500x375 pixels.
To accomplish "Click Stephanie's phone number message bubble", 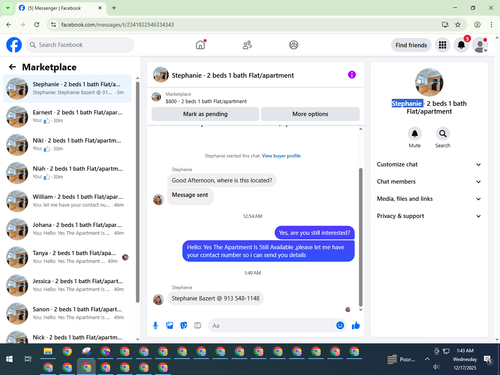I will coord(215,298).
